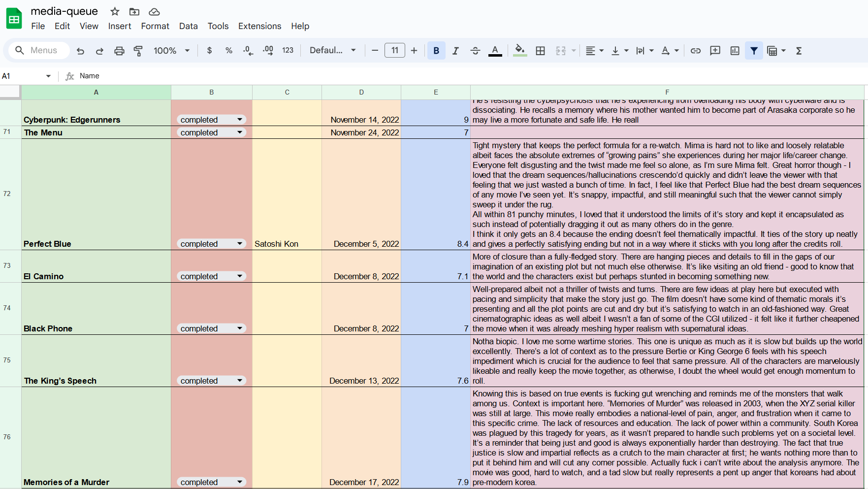The width and height of the screenshot is (868, 489).
Task: Check the cloud save status icon
Action: [x=154, y=11]
